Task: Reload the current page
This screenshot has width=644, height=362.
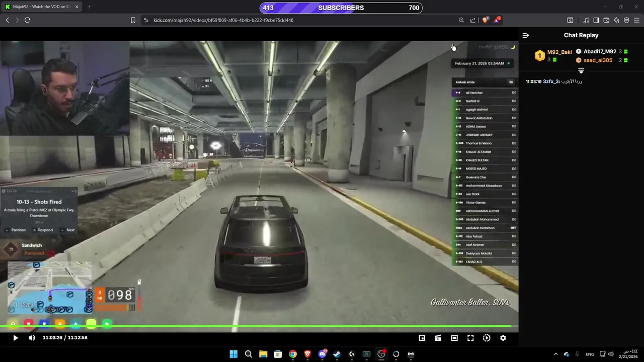Action: click(27, 20)
